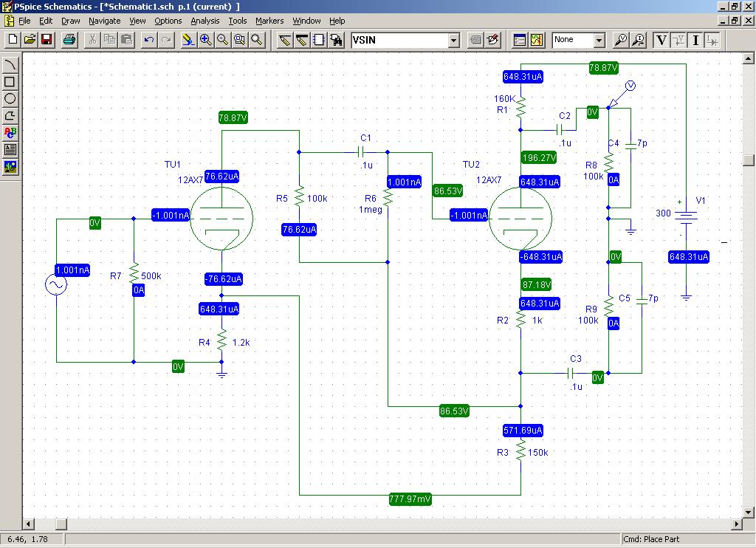Open the Window menu
This screenshot has height=548, width=756.
click(306, 21)
